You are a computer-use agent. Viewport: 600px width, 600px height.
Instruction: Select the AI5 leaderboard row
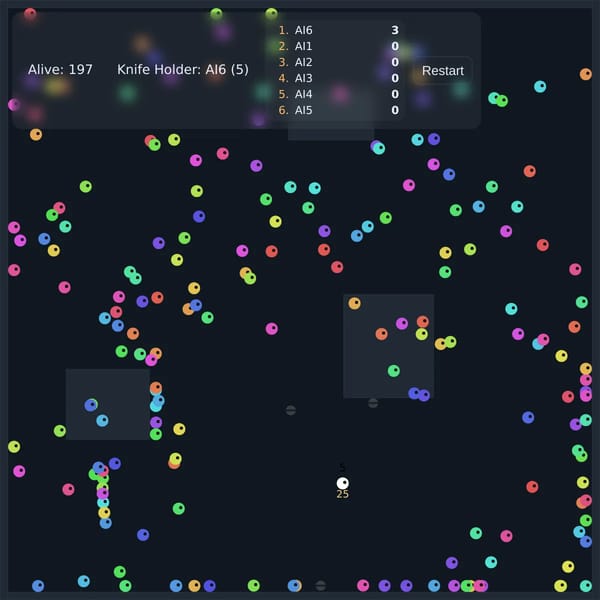(x=339, y=110)
